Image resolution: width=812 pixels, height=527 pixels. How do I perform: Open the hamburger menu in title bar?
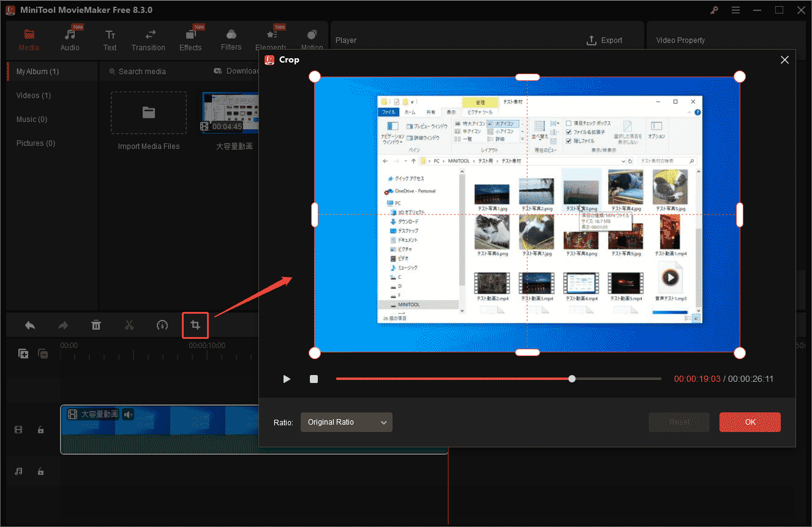click(x=735, y=10)
